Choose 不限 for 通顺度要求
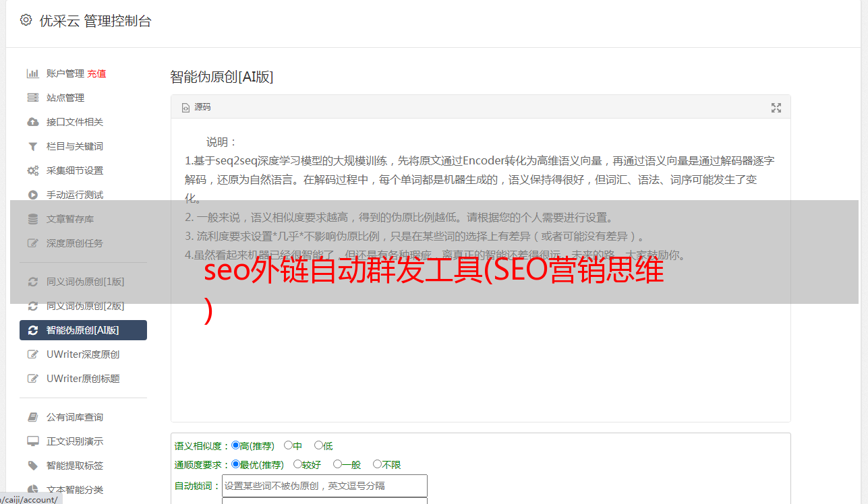Screen dimensions: 868x504 pos(377,464)
